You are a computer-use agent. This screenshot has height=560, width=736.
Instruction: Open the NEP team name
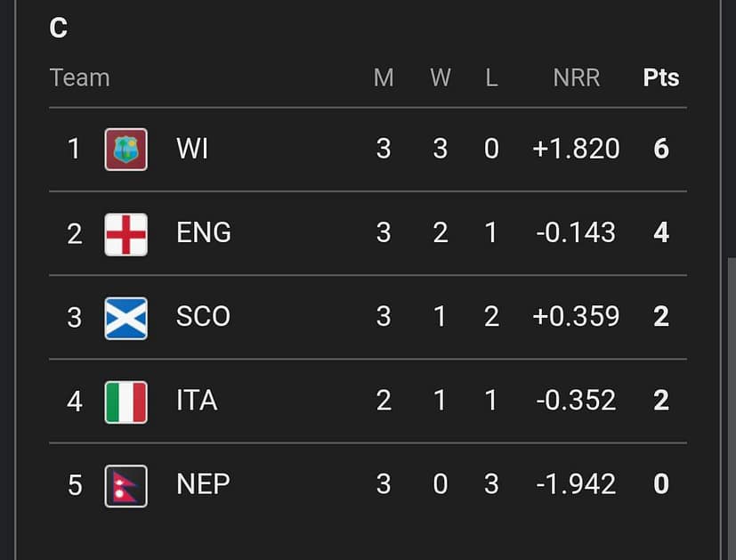(204, 485)
